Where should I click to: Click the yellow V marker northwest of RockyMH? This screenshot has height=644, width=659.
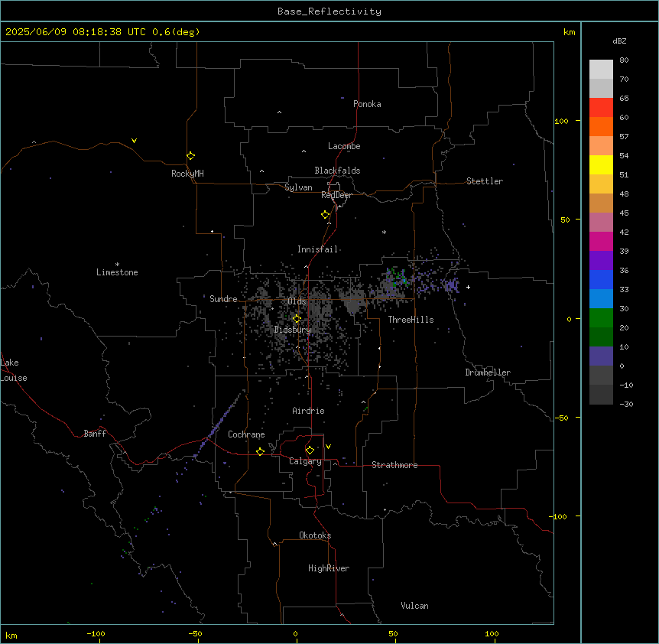(134, 141)
